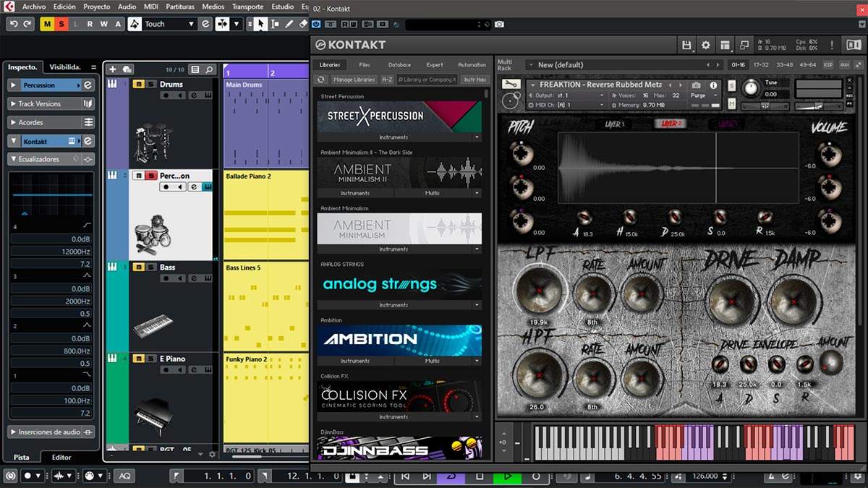Toggle the KSP master script button
The width and height of the screenshot is (868, 488).
(x=827, y=65)
